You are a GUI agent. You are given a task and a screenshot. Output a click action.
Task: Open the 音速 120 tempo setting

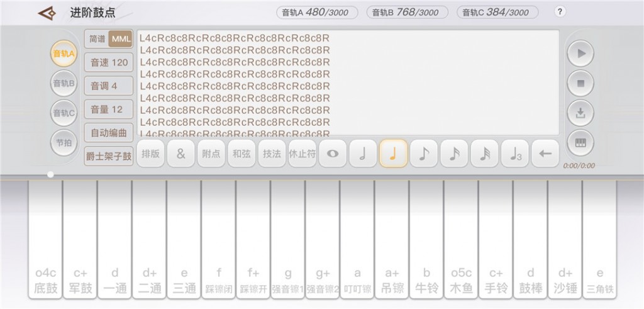coord(109,62)
